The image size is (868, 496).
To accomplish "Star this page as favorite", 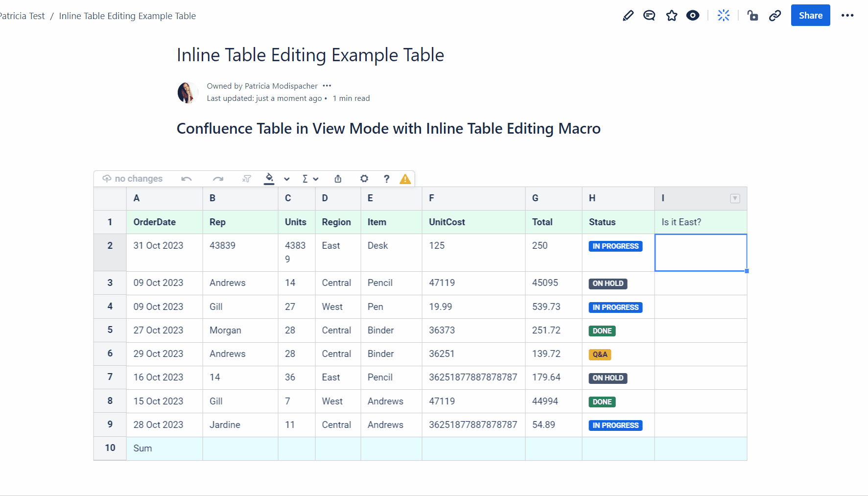I will coord(672,16).
